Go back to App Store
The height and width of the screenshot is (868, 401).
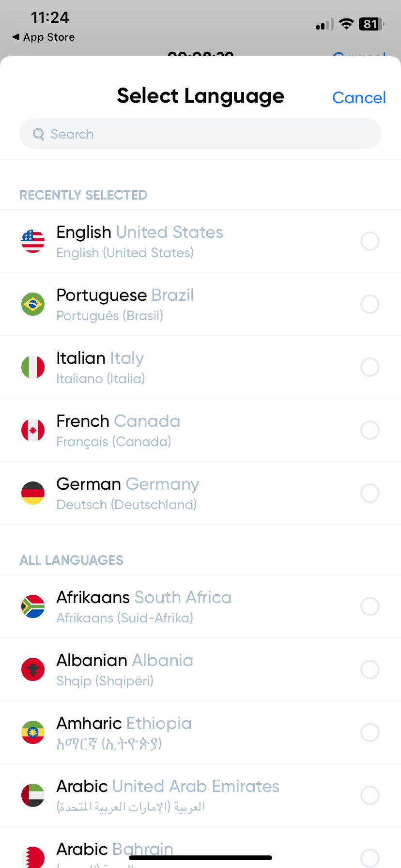tap(44, 37)
